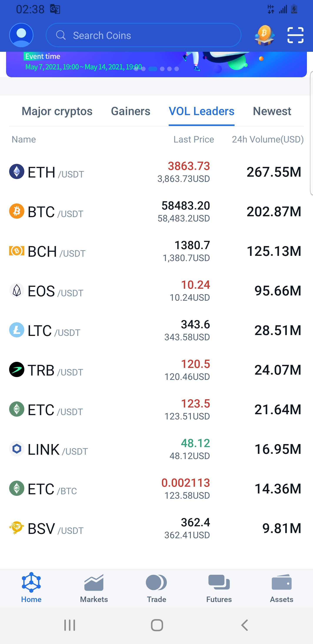Select the Newest tab
The image size is (313, 644).
tap(272, 111)
